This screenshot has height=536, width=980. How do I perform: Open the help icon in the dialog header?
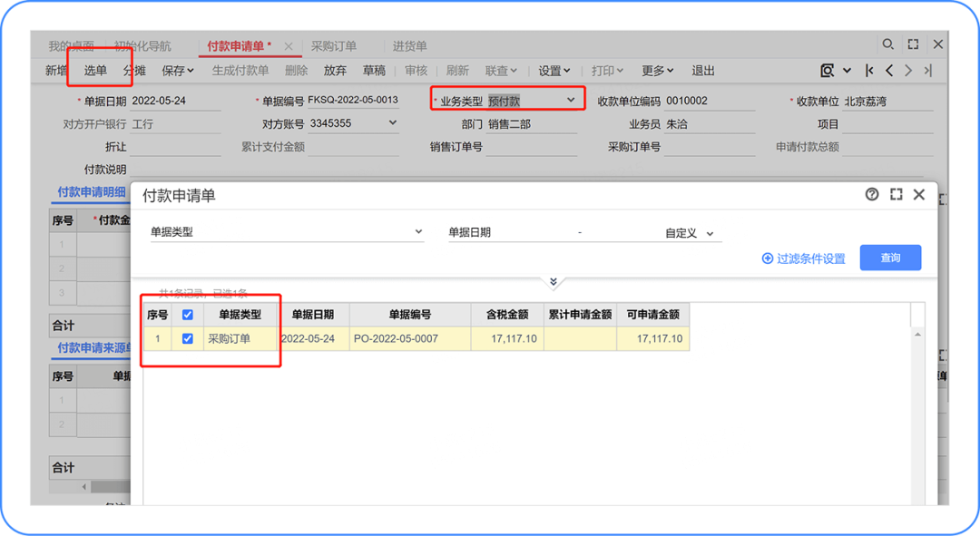872,194
